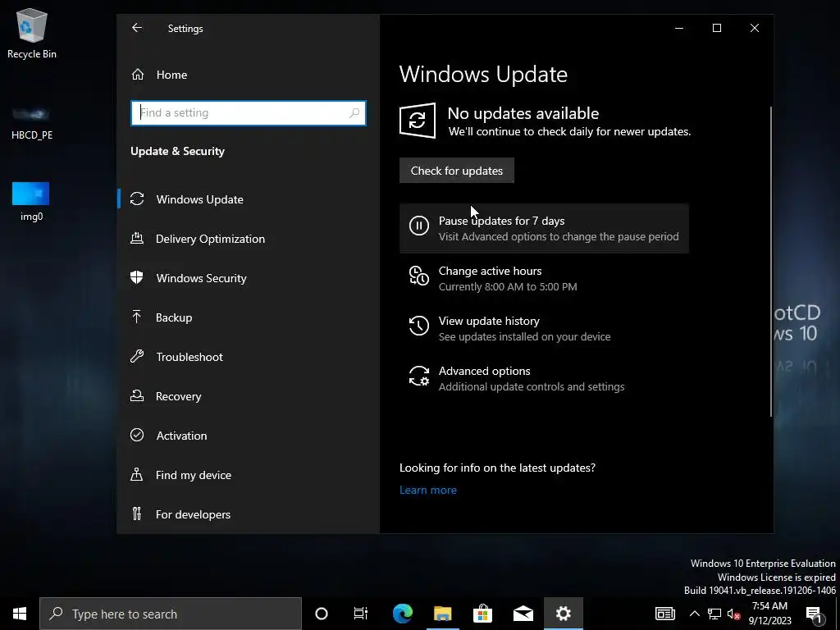Screen dimensions: 840x630
Task: Open the Mail app from the taskbar
Action: point(523,614)
